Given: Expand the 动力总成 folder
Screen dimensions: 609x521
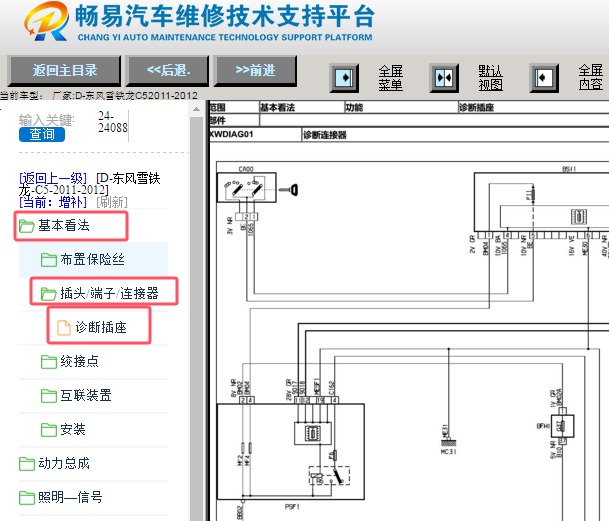Looking at the screenshot, I should click(64, 463).
